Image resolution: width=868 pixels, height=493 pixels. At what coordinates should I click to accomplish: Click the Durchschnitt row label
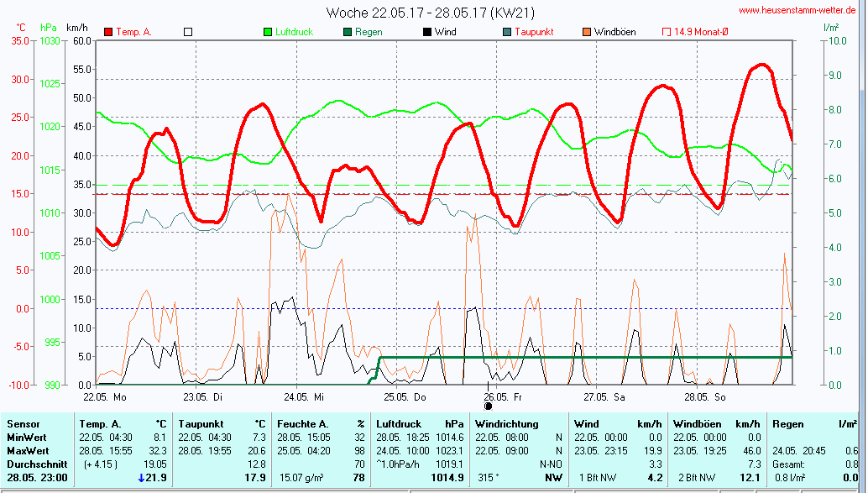32,464
